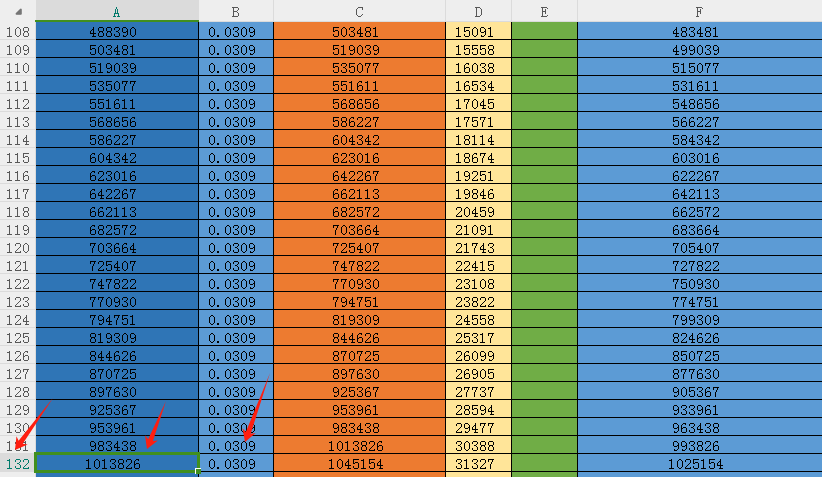This screenshot has width=822, height=477.
Task: Click cell with value 488390
Action: (x=117, y=32)
